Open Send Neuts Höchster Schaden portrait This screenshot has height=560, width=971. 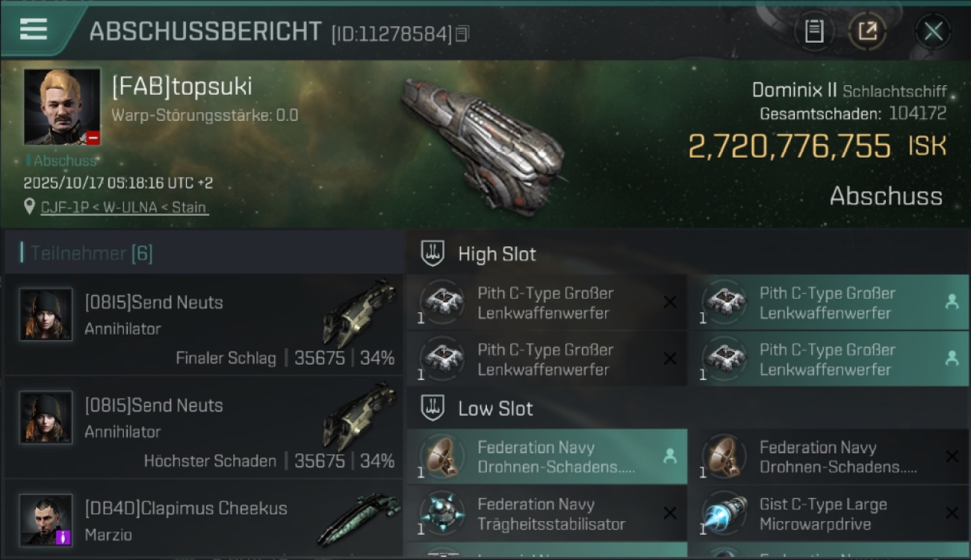46,417
